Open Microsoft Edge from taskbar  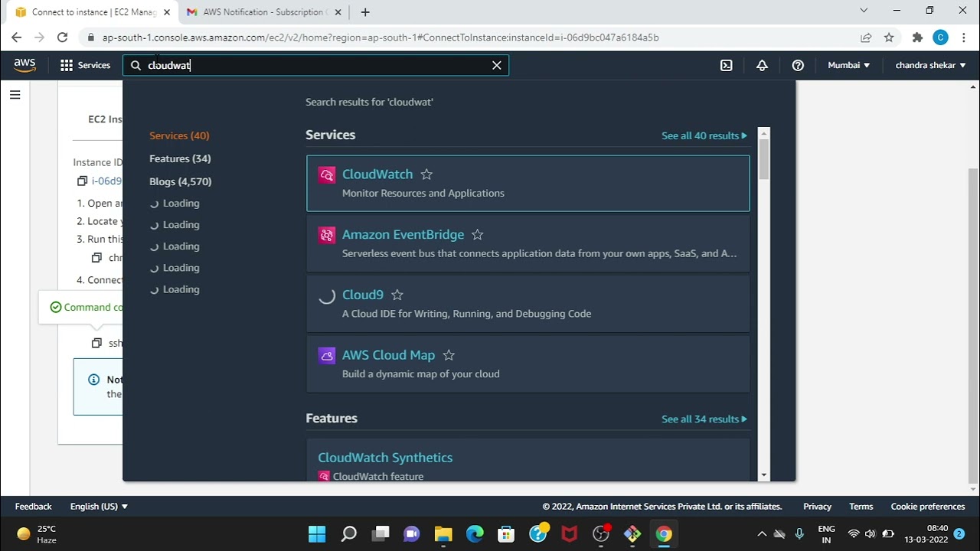475,534
